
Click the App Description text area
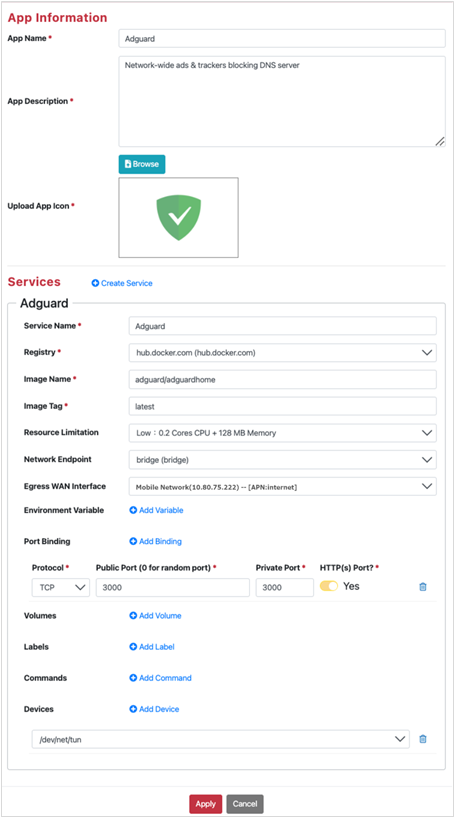pyautogui.click(x=282, y=102)
